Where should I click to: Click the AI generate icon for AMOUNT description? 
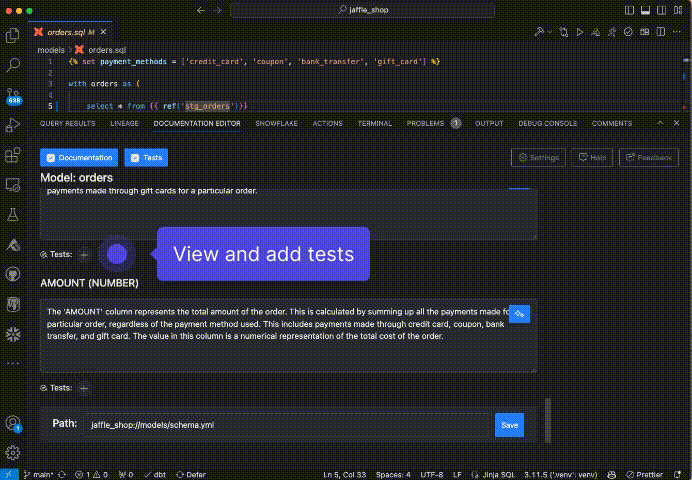(519, 314)
